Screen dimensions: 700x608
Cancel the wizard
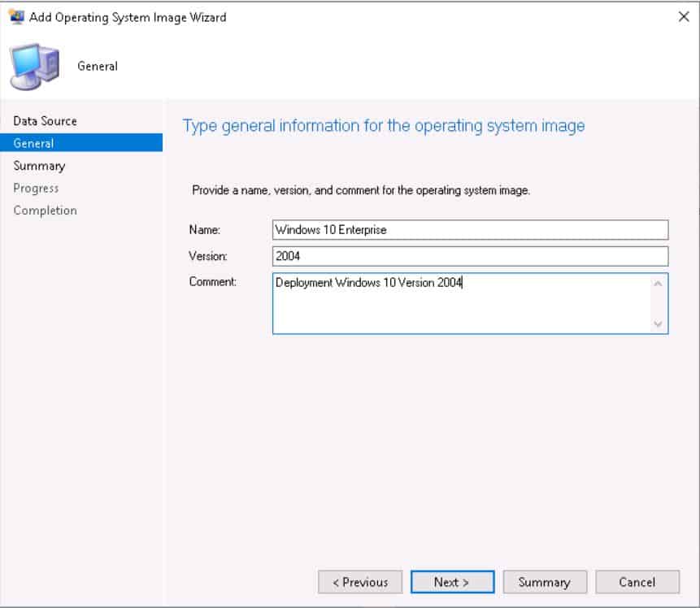pos(637,582)
